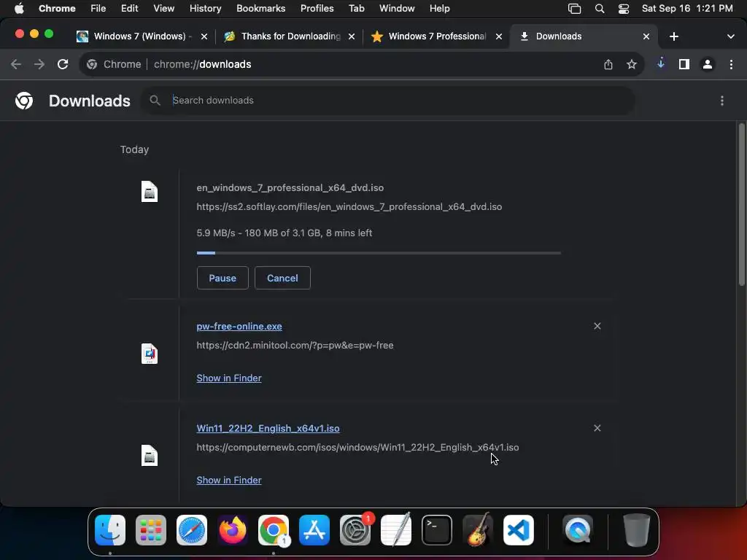Viewport: 747px width, 560px height.
Task: Open the Window menu
Action: [397, 9]
